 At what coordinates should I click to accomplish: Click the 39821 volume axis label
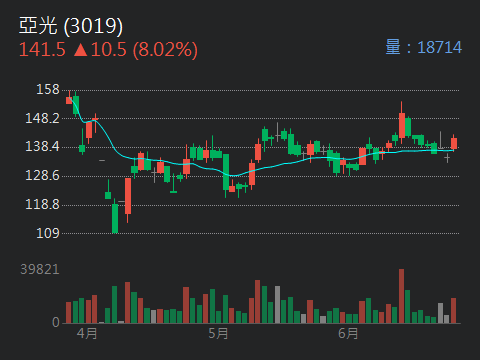40,269
